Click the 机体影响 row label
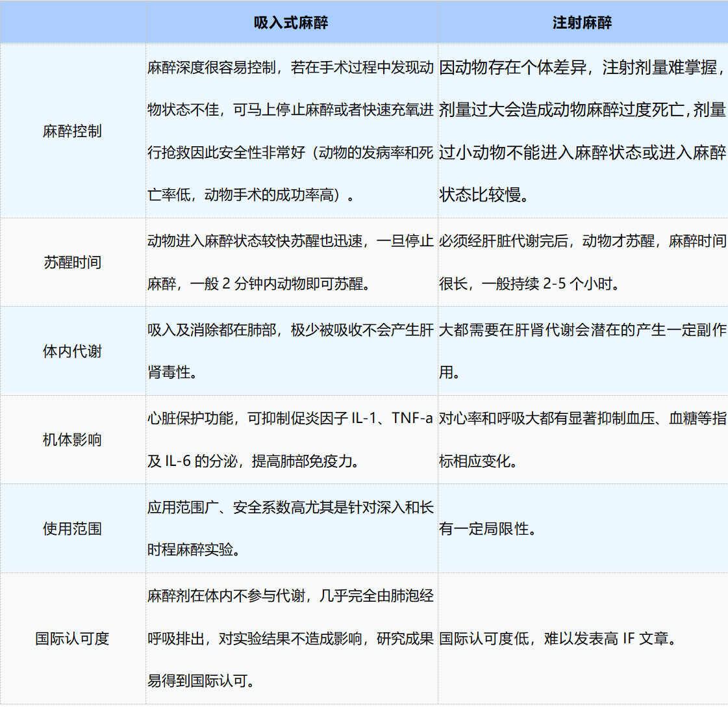 coord(73,440)
